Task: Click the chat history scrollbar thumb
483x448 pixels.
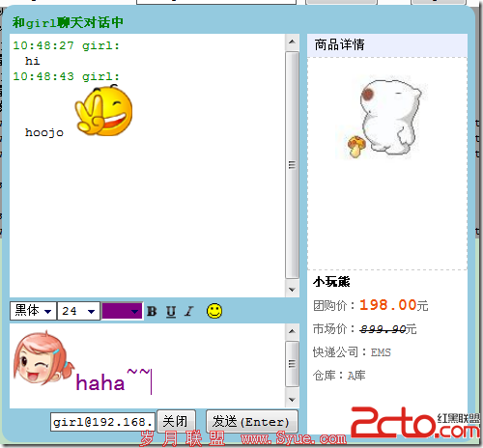Action: click(292, 165)
